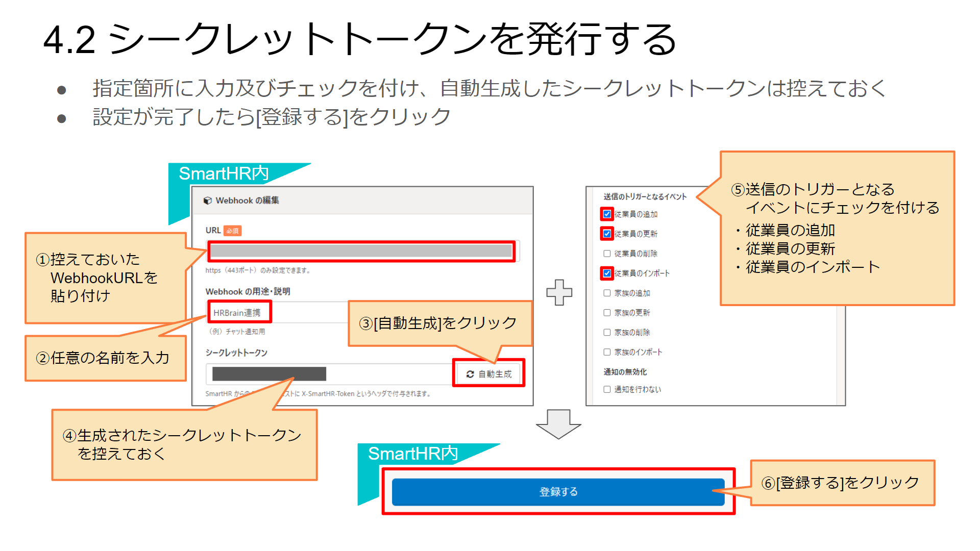980x551 pixels.
Task: Enable the 従業員の削除 checkbox
Action: tap(607, 254)
